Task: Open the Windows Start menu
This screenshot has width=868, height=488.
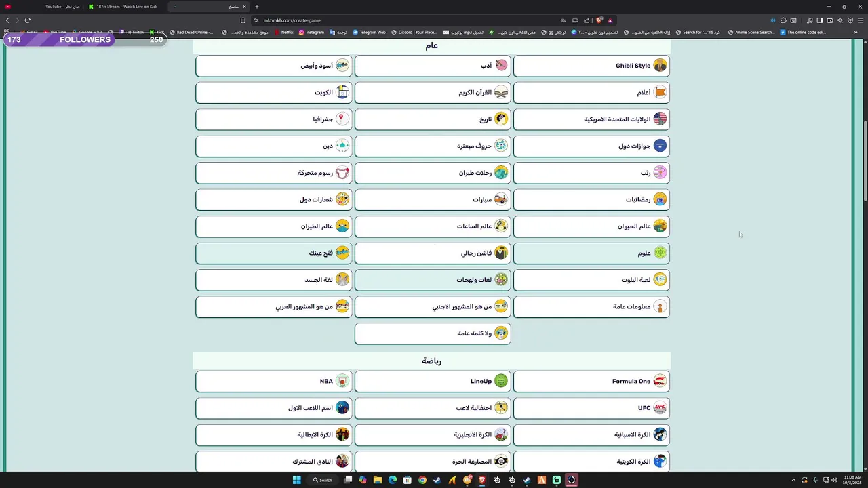Action: pyautogui.click(x=296, y=480)
